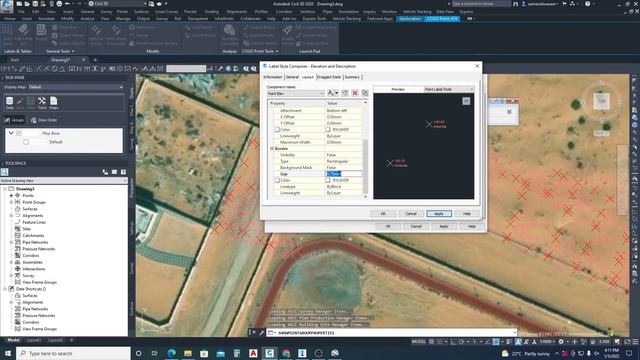Toggle the Default layer checkbox
This screenshot has width=640, height=360.
(26, 142)
